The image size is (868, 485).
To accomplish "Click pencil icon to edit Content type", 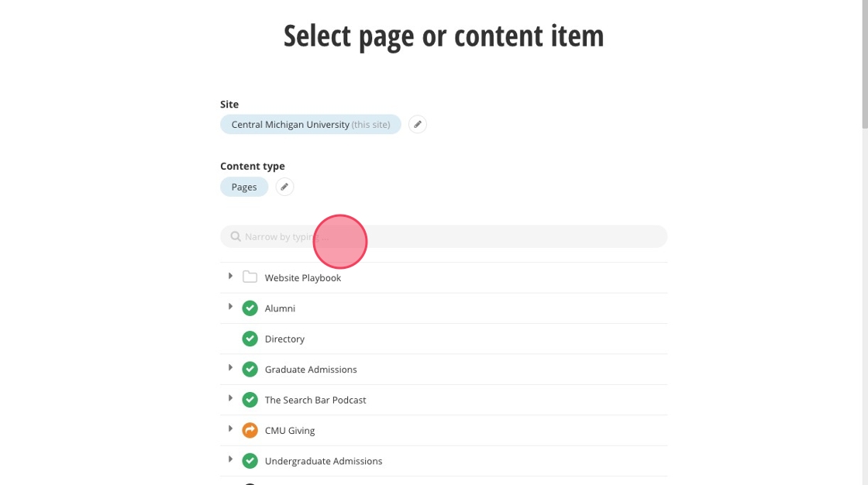I will pyautogui.click(x=284, y=187).
